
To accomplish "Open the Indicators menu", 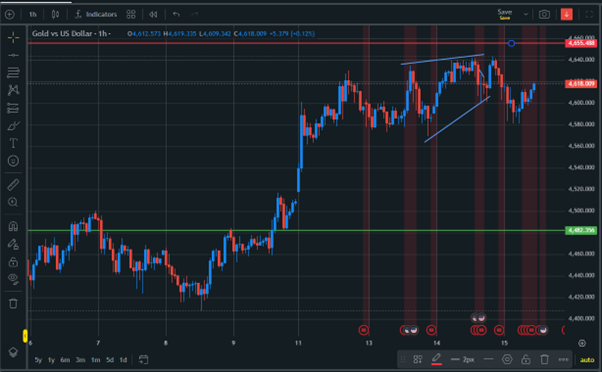I will pos(96,15).
